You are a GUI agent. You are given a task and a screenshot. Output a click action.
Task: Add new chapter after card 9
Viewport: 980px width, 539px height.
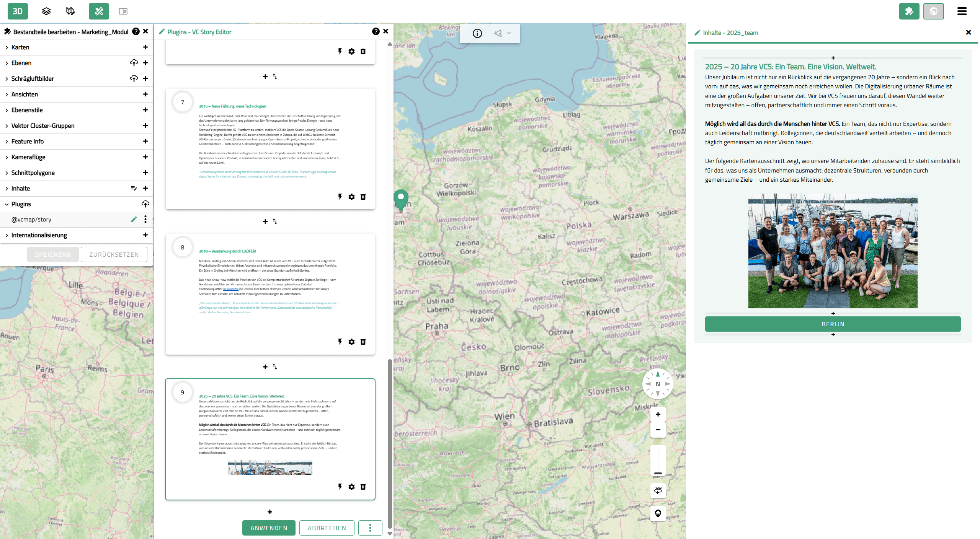(x=270, y=512)
